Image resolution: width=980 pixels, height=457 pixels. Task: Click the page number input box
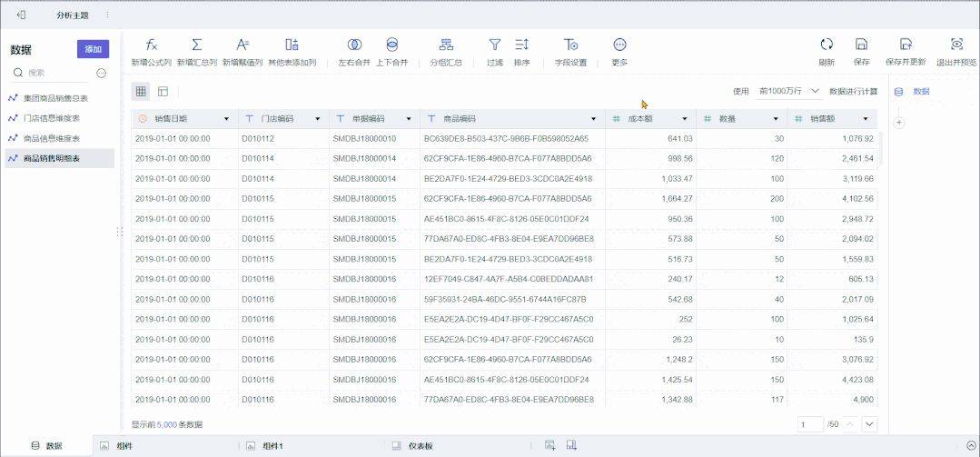click(811, 424)
